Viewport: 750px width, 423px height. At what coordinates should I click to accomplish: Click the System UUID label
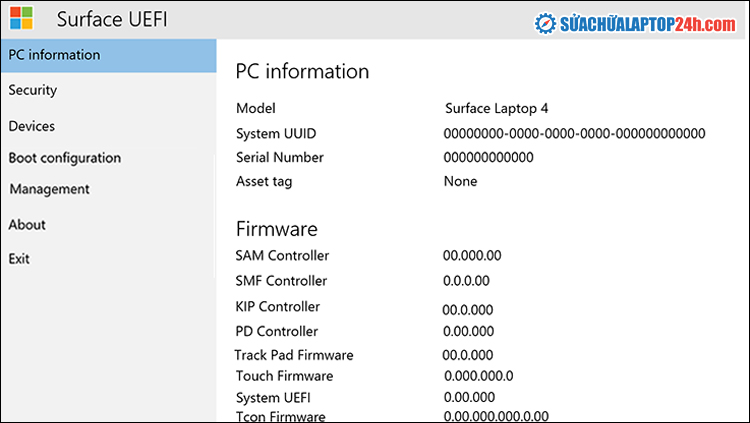coord(276,134)
